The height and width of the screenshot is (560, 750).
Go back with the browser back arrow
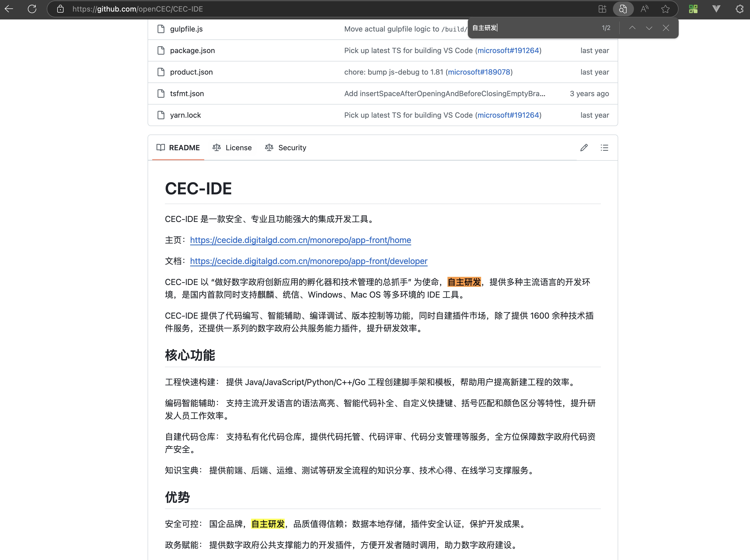9,9
